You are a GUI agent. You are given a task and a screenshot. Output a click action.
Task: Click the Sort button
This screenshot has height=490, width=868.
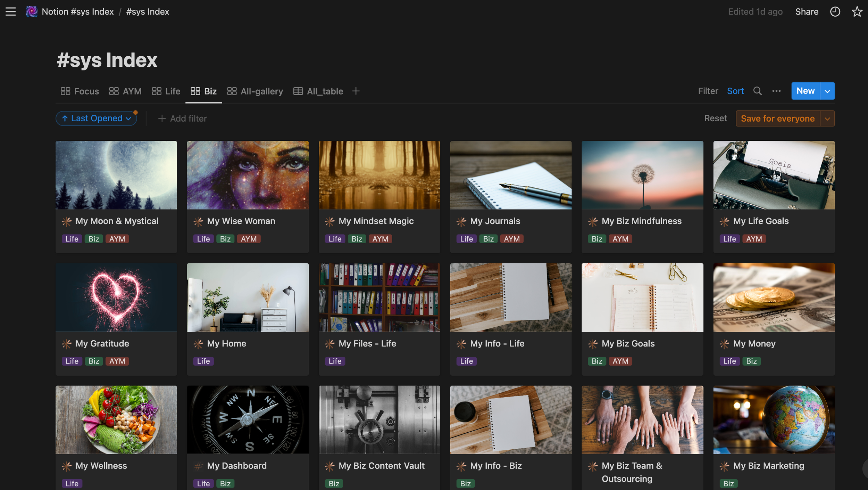tap(735, 91)
